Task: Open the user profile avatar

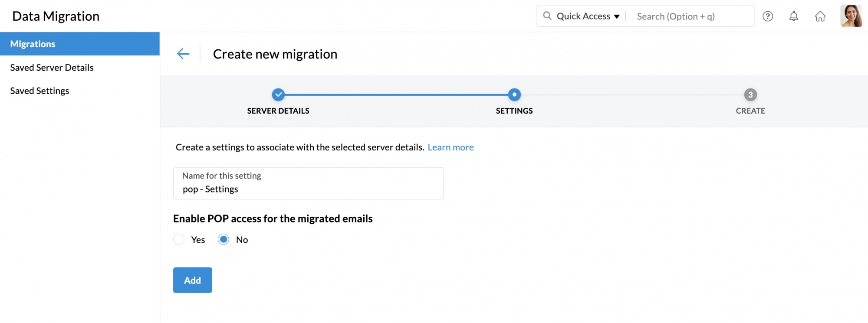Action: coord(851,16)
